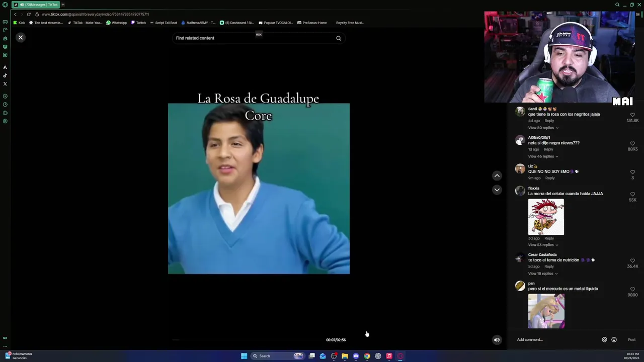This screenshot has width=644, height=362.
Task: Reply to flexxia's comment
Action: 549,238
